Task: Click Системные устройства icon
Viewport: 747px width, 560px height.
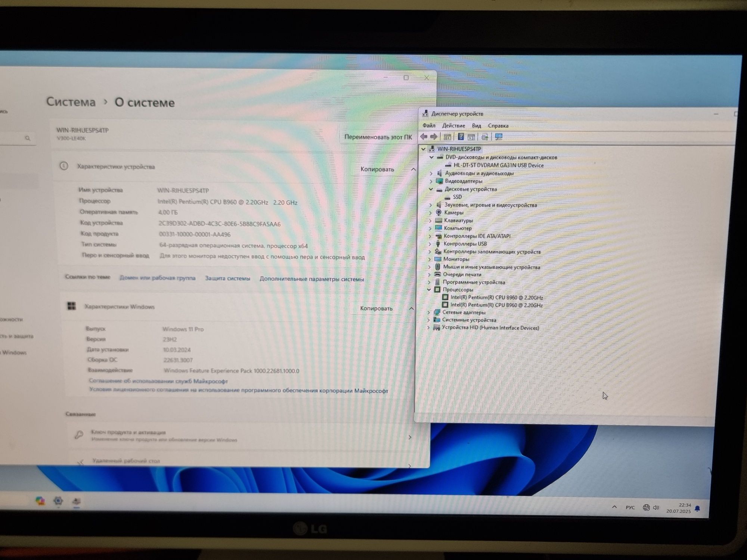Action: click(437, 320)
